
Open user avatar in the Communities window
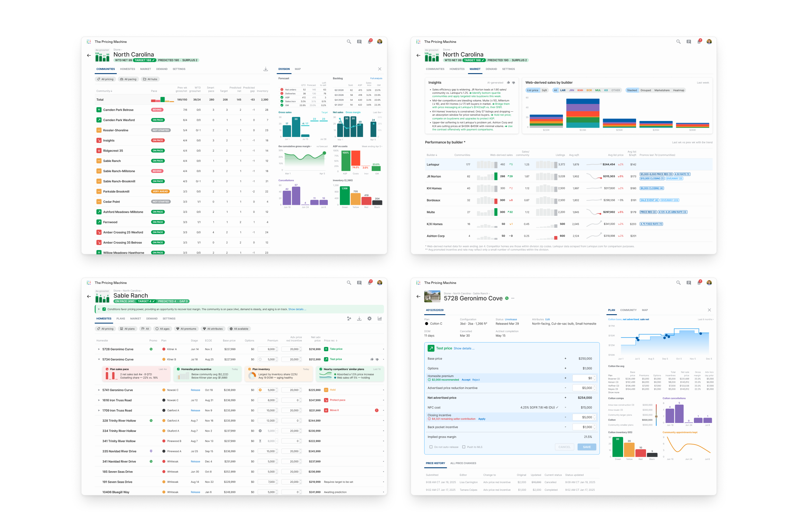[x=380, y=42]
